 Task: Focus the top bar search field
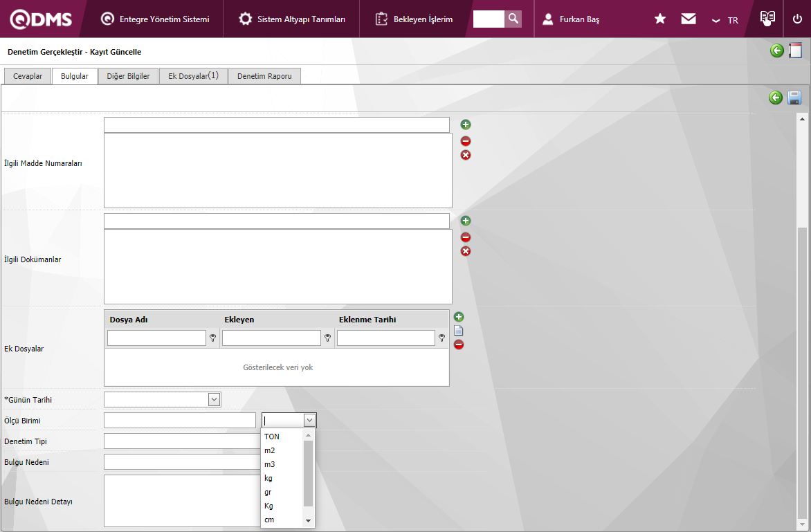coord(489,19)
